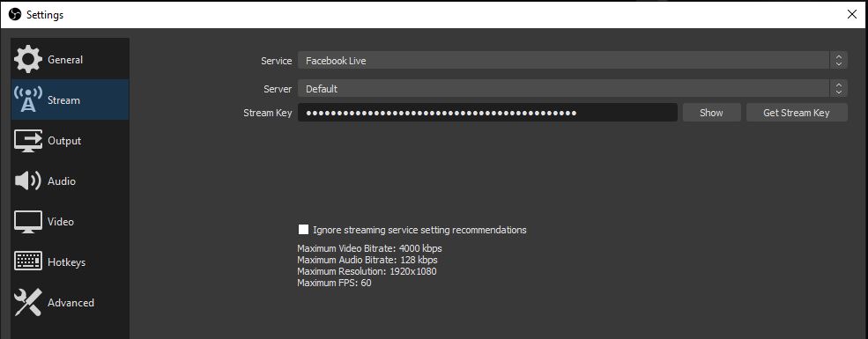Open the Service dropdown showing Facebook Live
The width and height of the screenshot is (868, 339).
point(573,60)
